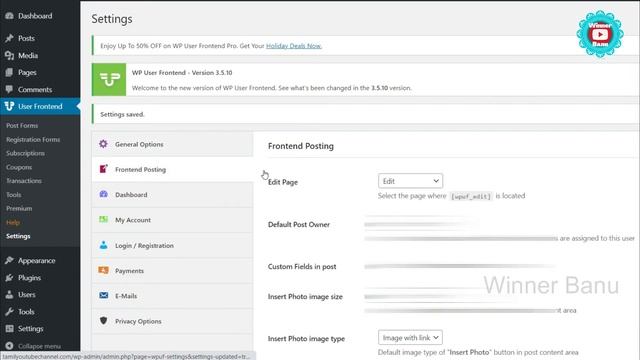
Task: Click the Login / Registration user icon
Action: [x=103, y=245]
